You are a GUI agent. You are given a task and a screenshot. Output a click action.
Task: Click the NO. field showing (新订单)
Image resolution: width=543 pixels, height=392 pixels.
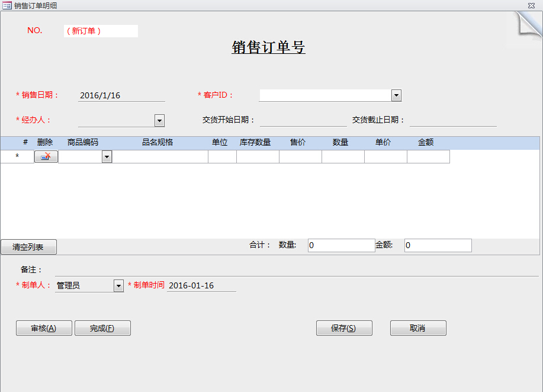click(101, 31)
